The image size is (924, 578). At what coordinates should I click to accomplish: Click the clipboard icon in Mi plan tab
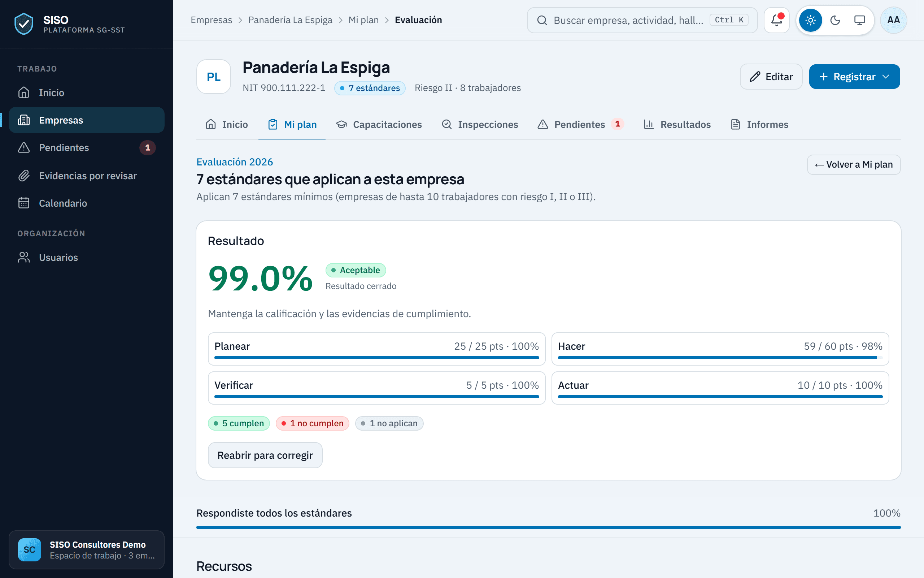(x=273, y=124)
